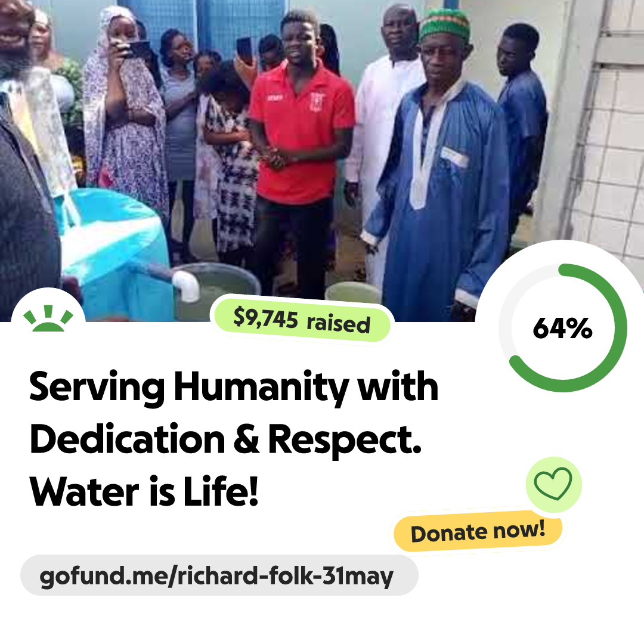Click the green and orange knitted cap
This screenshot has height=644, width=644.
coord(444,24)
